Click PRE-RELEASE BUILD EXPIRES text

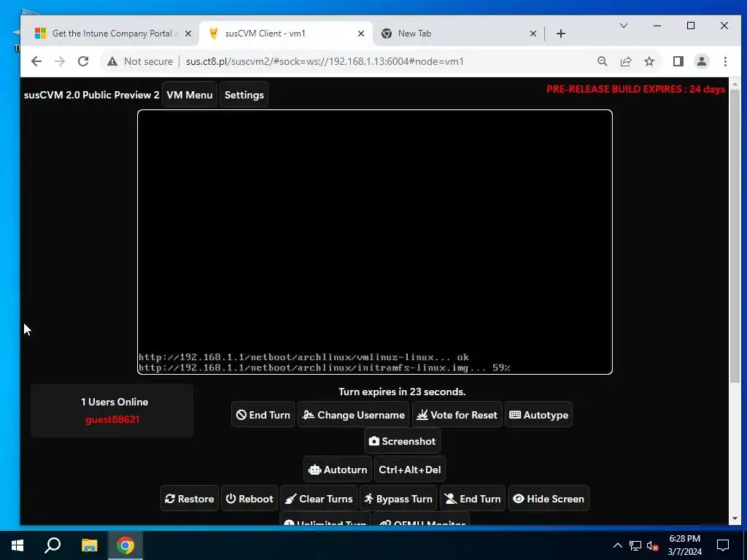635,89
